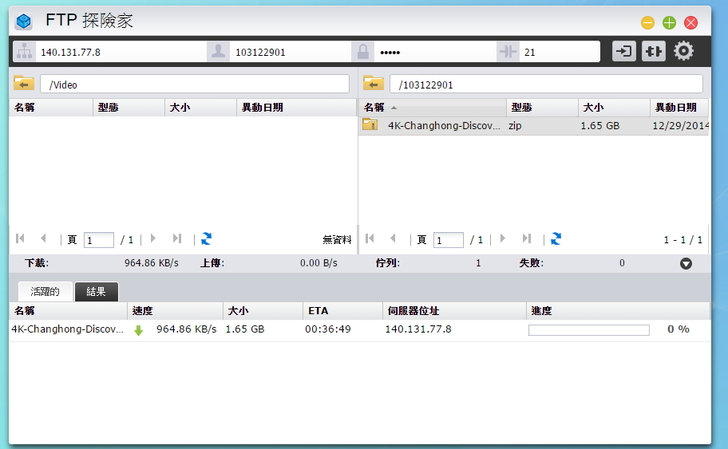Sort remote files by 名稱 column
The width and height of the screenshot is (728, 449).
tap(375, 107)
